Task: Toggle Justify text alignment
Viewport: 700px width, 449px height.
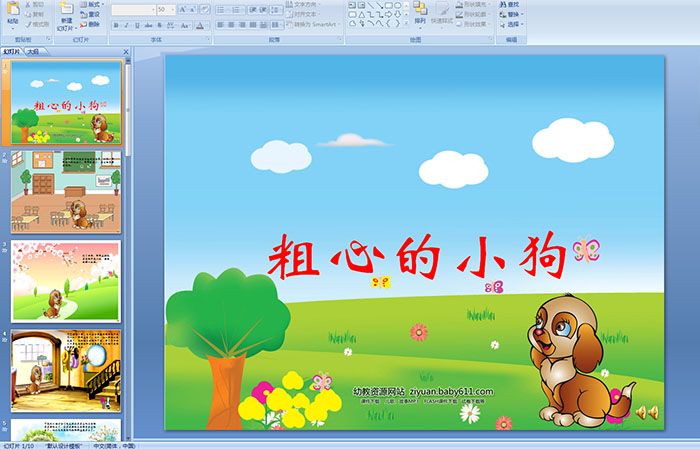Action: pyautogui.click(x=253, y=25)
